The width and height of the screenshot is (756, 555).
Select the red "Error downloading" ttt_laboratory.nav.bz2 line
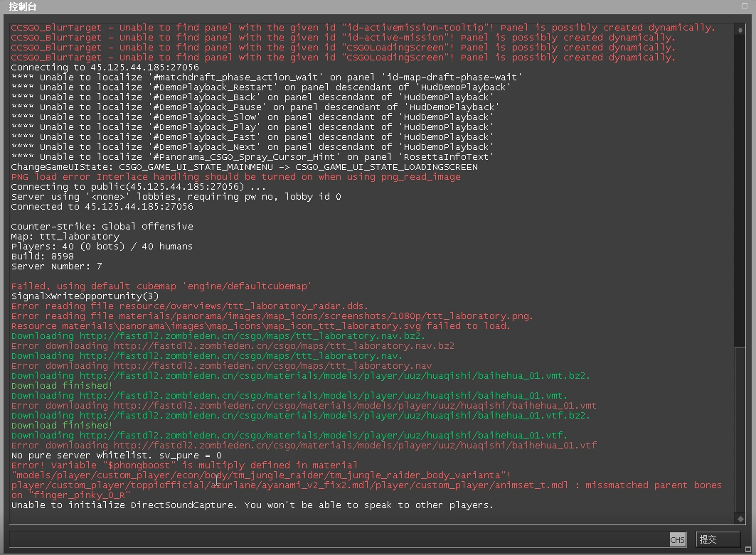click(233, 346)
